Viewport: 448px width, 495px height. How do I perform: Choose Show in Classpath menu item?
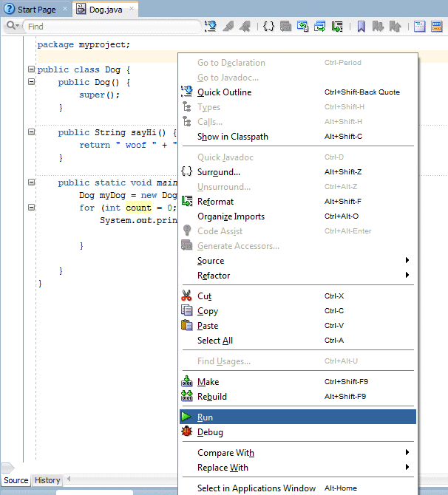[298, 137]
